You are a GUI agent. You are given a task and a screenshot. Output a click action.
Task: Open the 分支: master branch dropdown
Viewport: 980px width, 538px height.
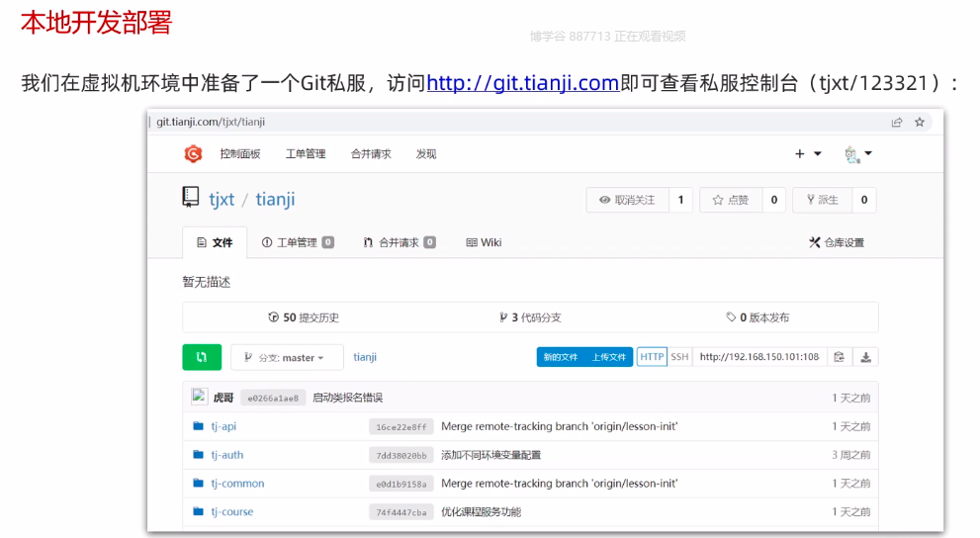click(x=287, y=357)
